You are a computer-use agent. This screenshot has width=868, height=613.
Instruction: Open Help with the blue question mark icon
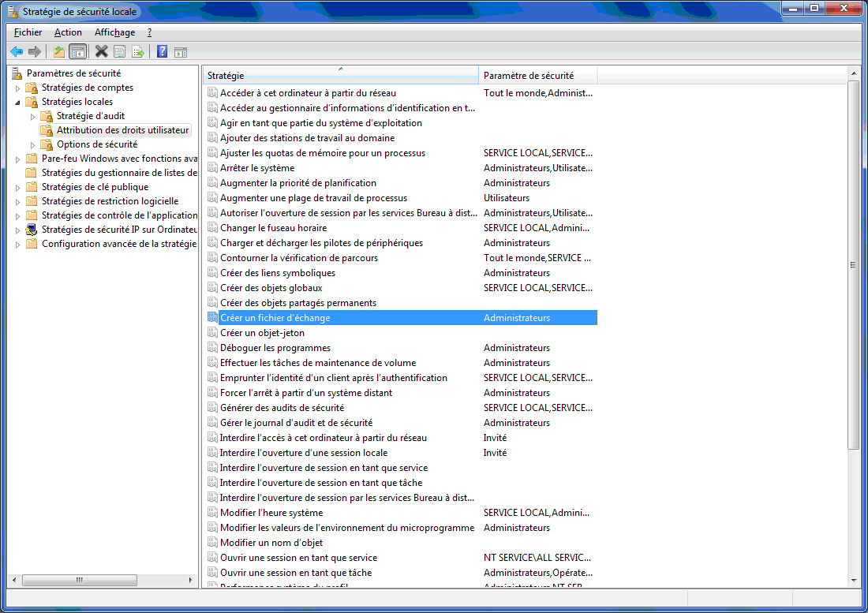click(x=162, y=52)
